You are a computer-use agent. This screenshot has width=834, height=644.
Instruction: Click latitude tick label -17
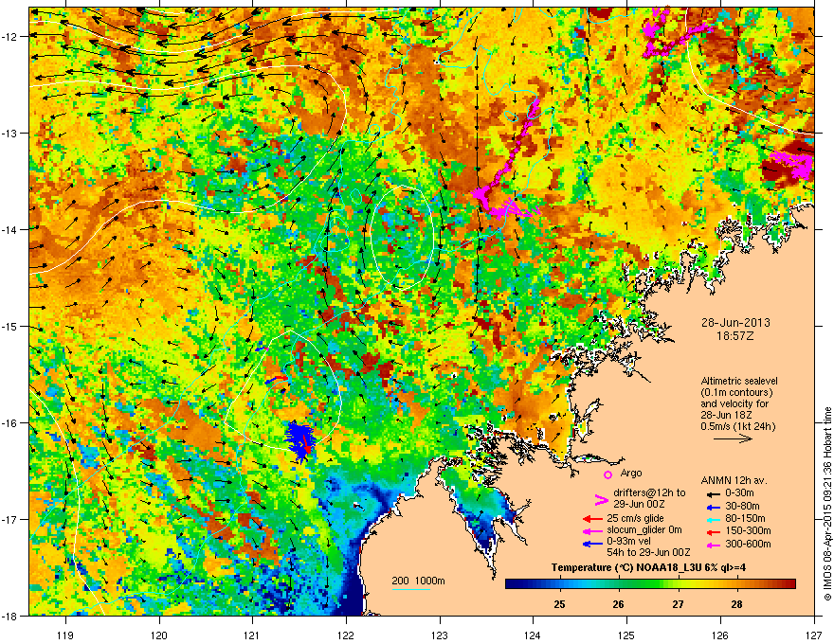pyautogui.click(x=10, y=520)
